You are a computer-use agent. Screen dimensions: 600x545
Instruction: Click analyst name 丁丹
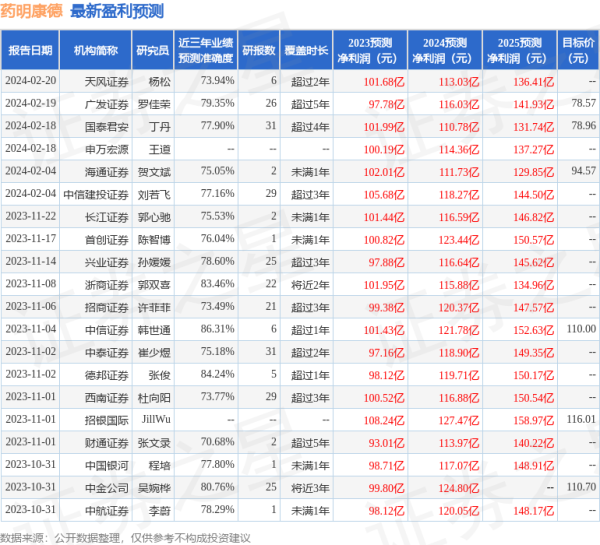[x=160, y=127]
